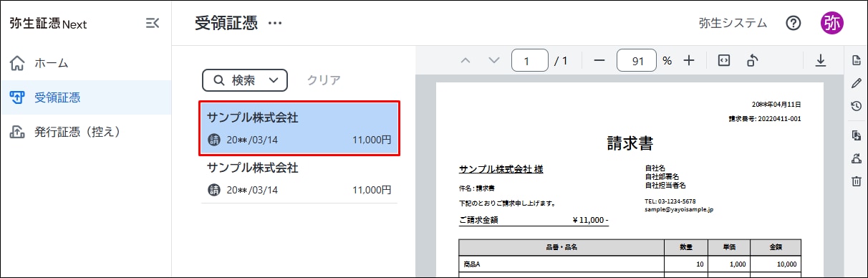Screen dimensions: 868x278
Task: Click the purple 弥 user avatar
Action: point(832,23)
